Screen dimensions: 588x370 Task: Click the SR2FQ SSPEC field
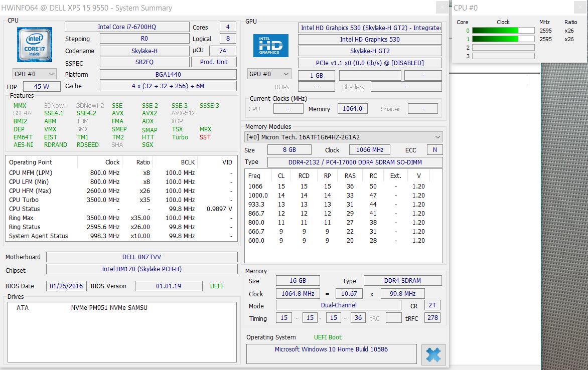[144, 62]
